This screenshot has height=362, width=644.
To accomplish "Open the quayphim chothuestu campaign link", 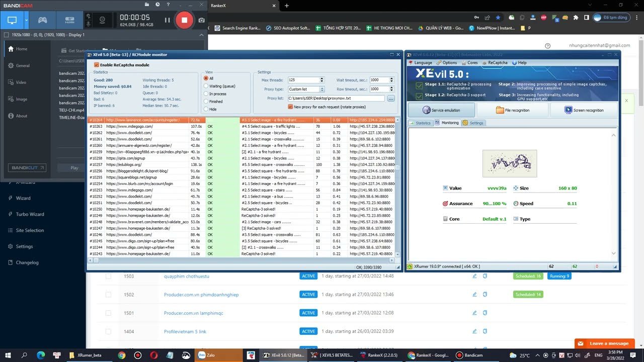I will tap(187, 276).
